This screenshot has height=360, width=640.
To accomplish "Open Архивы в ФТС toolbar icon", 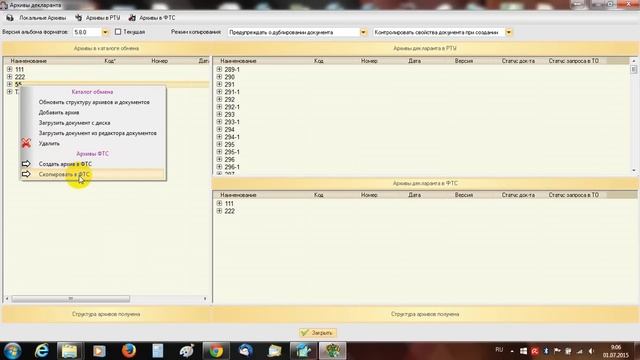I will click(132, 18).
